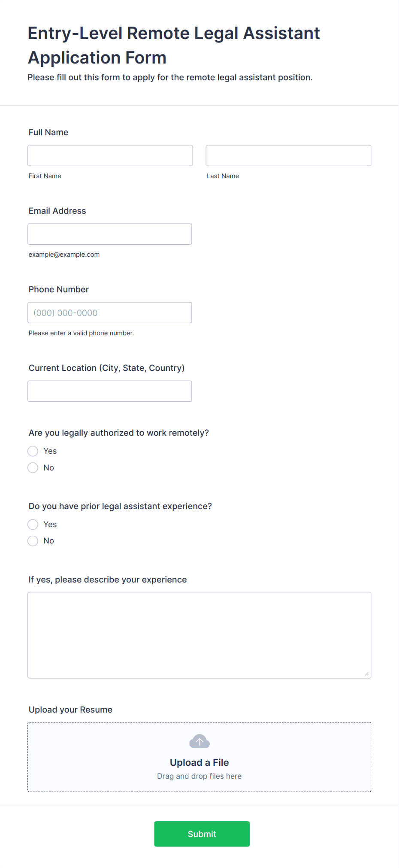Select No for legally authorized to work remotely
Image resolution: width=399 pixels, height=868 pixels.
[33, 467]
